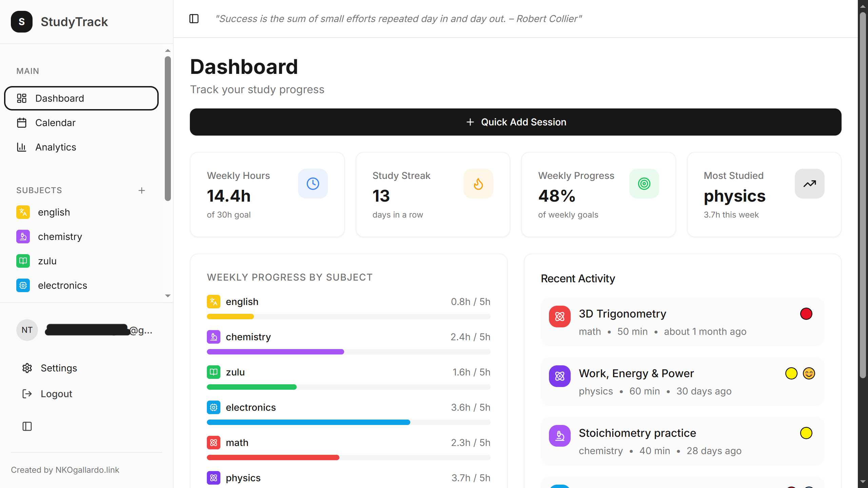Open the Analytics page

tap(81, 147)
